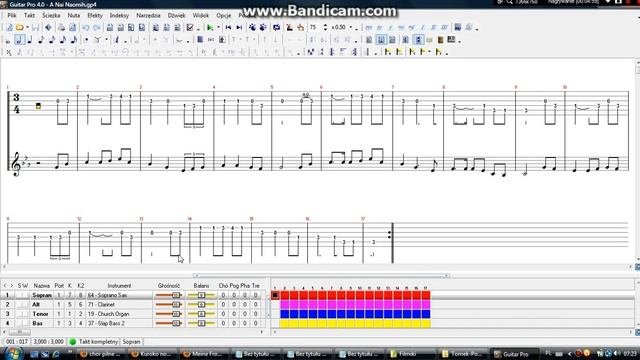Viewport: 640px width, 360px height.
Task: Click the first yellow marker flag icon
Action: point(388,52)
